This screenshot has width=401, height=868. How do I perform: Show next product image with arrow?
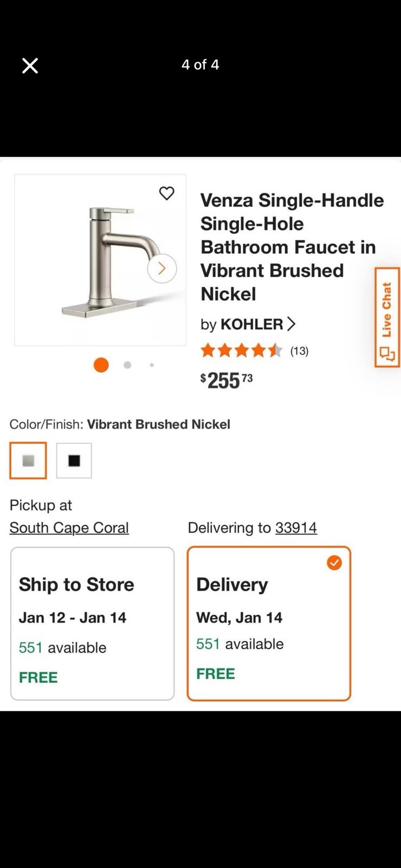[161, 268]
